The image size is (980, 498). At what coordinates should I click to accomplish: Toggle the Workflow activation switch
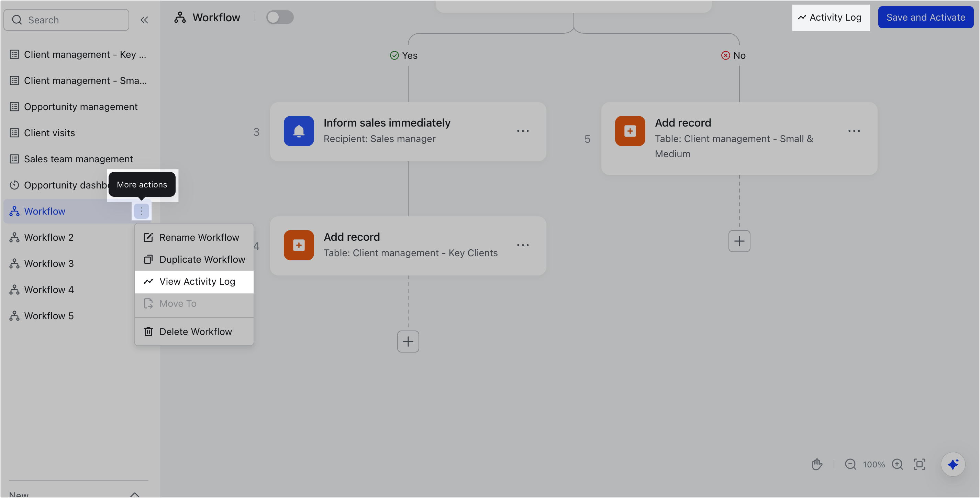click(x=280, y=18)
